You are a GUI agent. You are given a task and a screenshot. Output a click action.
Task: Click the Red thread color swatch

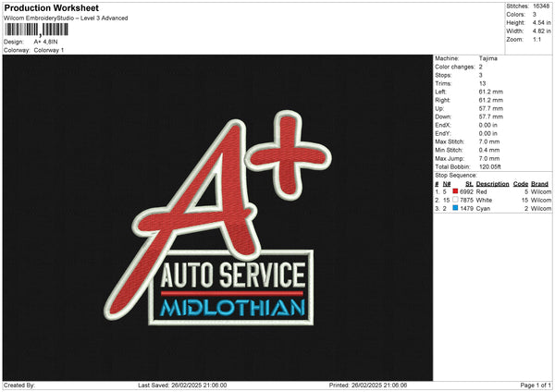pyautogui.click(x=455, y=191)
